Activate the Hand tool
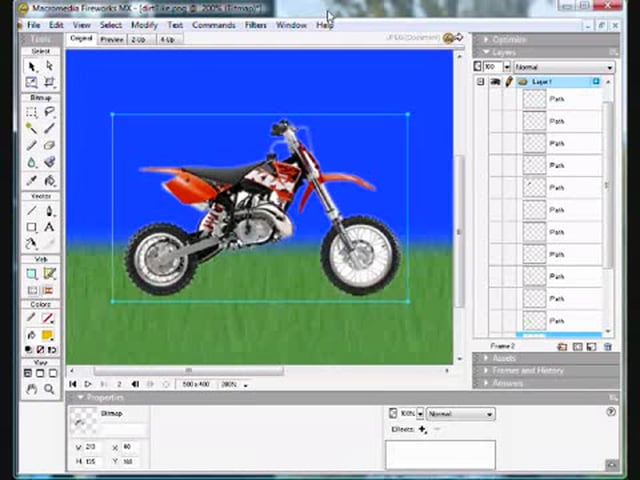The image size is (640, 480). [31, 388]
